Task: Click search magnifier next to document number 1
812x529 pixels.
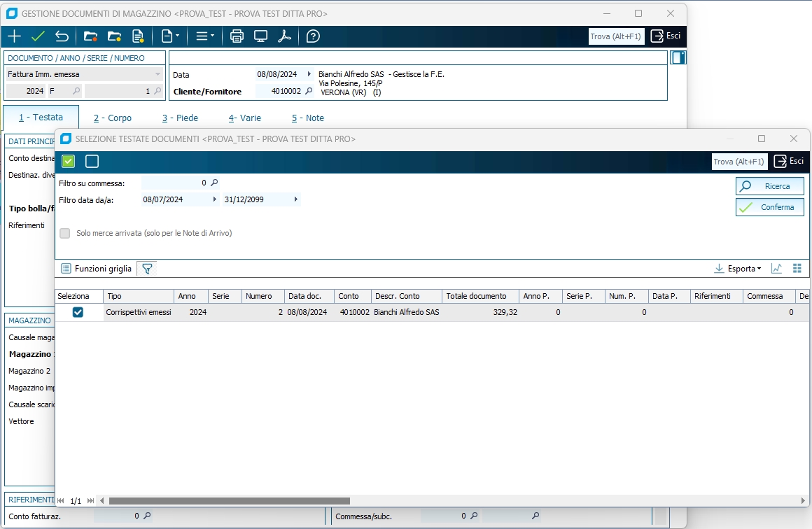Action: [x=157, y=91]
